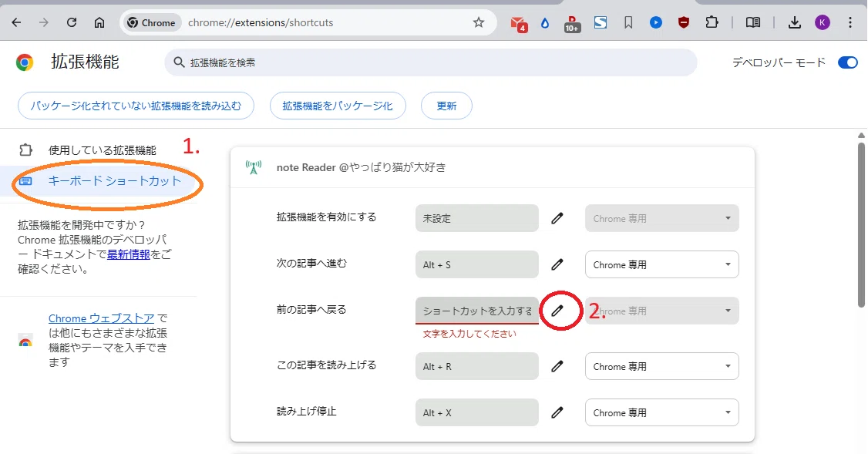868x454 pixels.
Task: Click パッケージ化されていない拡張機能を読み込む button
Action: tap(136, 106)
